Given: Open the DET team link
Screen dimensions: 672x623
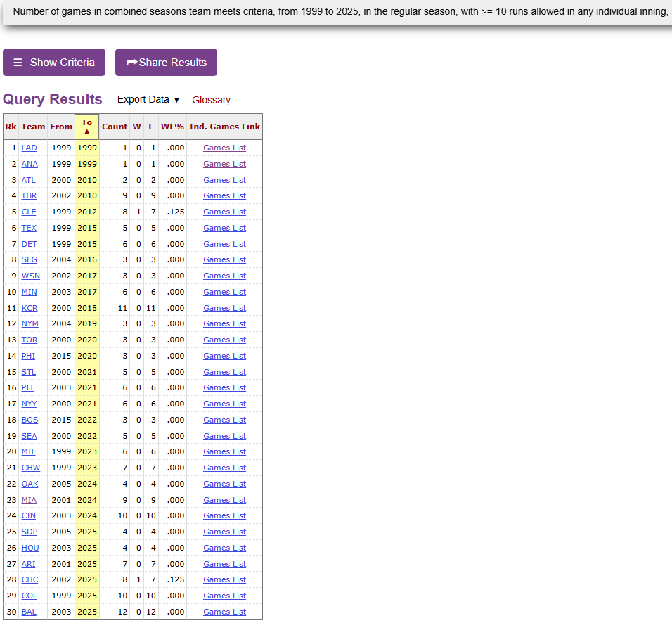Looking at the screenshot, I should 29,244.
